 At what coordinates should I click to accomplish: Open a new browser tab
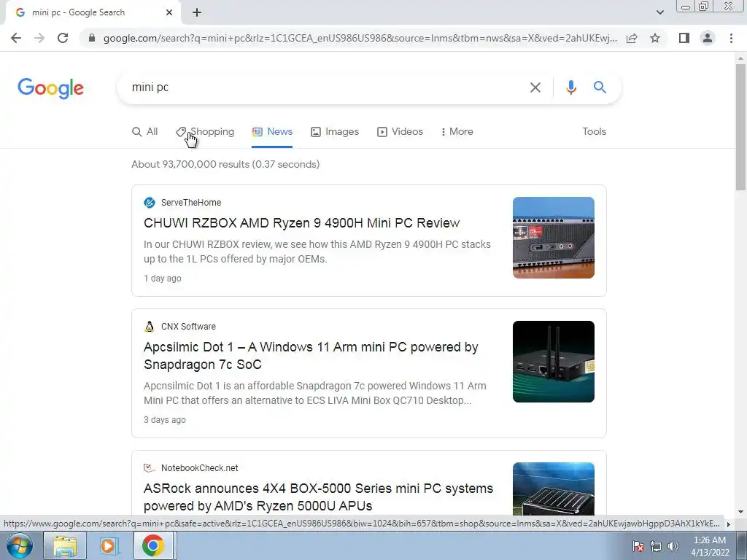pyautogui.click(x=197, y=13)
